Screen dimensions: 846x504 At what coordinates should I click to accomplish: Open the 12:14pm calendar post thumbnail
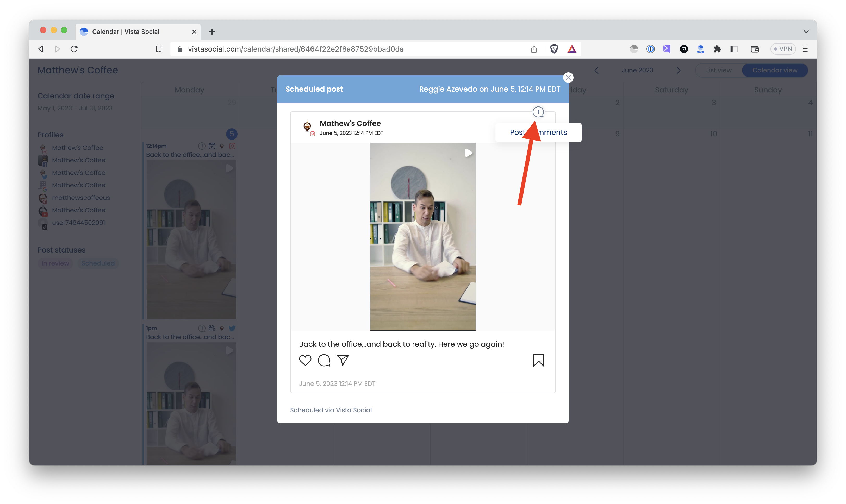[191, 240]
